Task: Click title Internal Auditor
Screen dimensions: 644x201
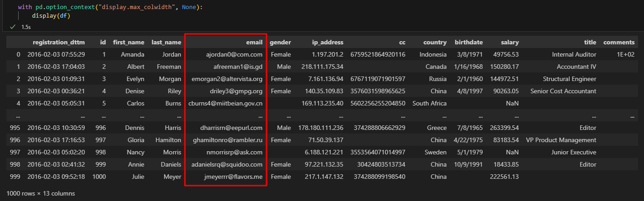Action: click(574, 54)
